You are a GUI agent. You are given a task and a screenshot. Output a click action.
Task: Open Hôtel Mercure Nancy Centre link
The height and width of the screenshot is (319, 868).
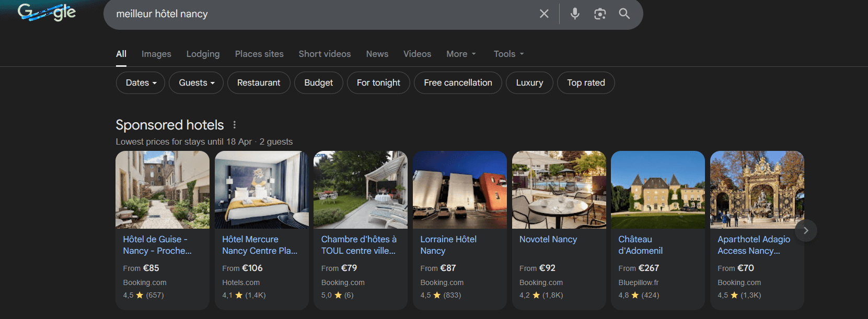pos(260,245)
